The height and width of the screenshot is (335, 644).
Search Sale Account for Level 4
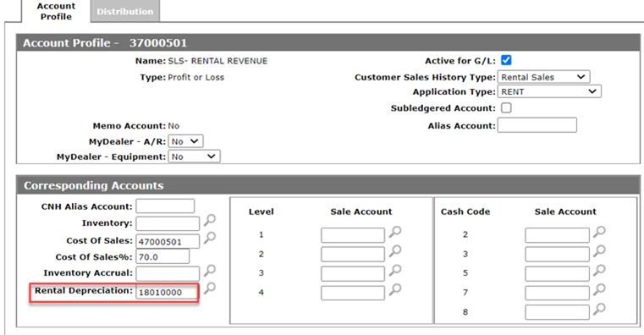(x=395, y=289)
